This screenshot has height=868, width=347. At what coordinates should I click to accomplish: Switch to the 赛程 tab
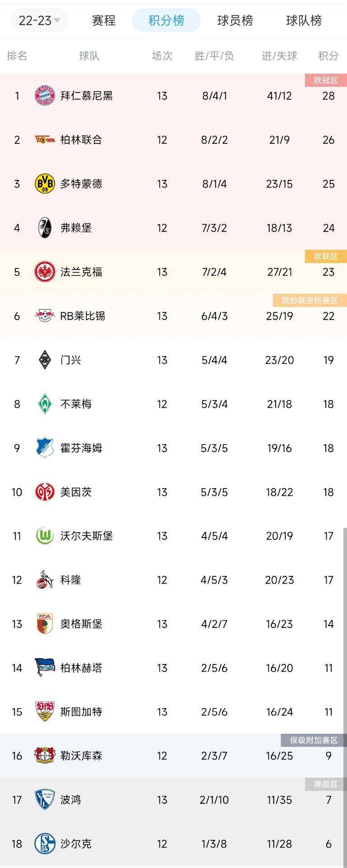pyautogui.click(x=104, y=20)
